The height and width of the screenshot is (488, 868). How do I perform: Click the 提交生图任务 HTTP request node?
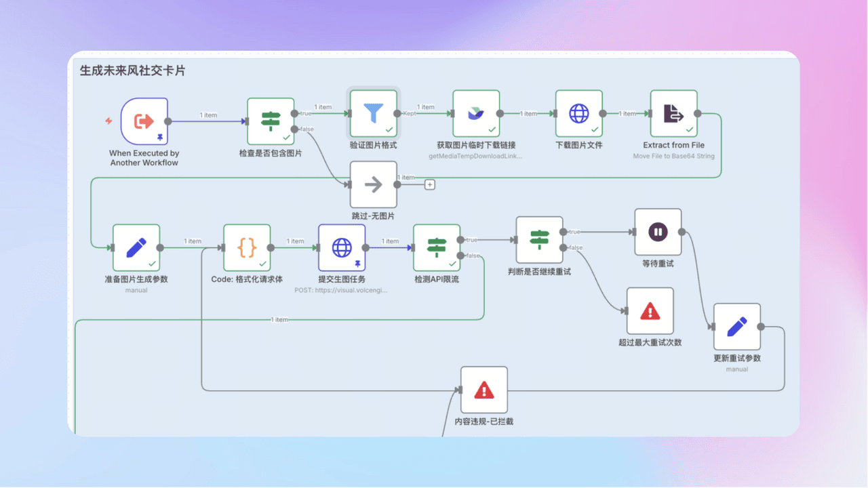click(x=342, y=247)
